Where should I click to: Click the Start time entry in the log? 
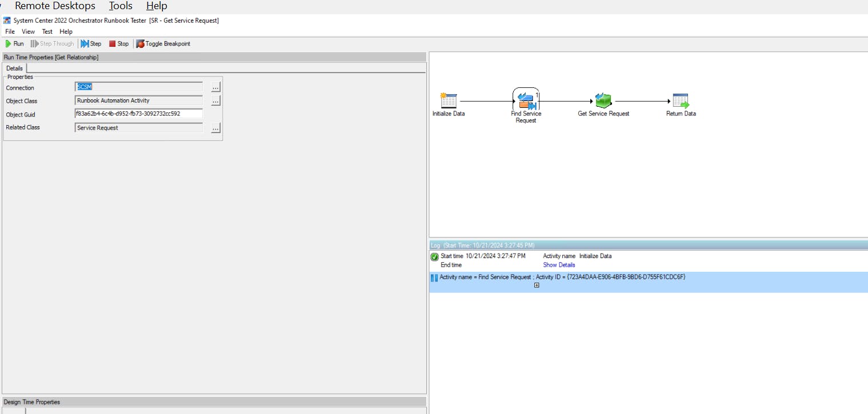coord(483,256)
